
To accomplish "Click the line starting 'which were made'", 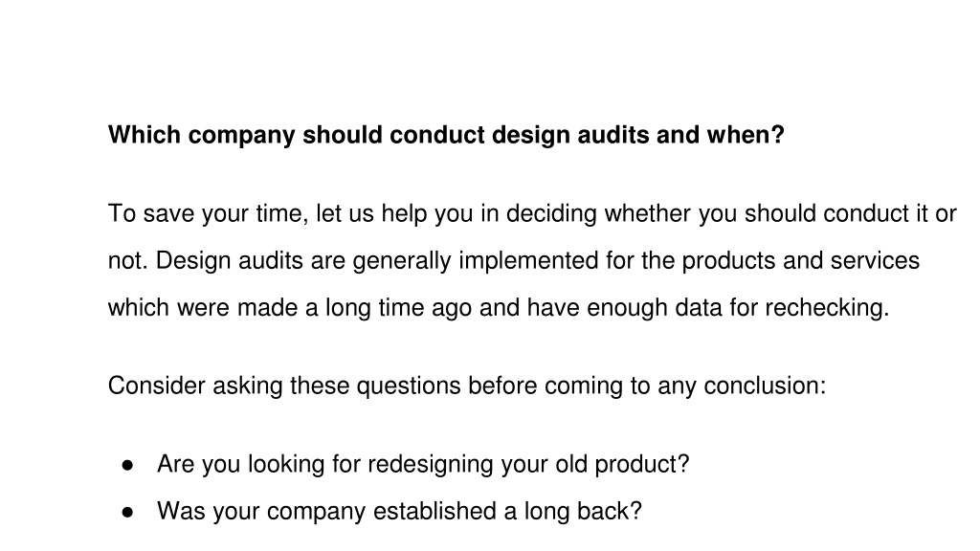I will coord(499,307).
